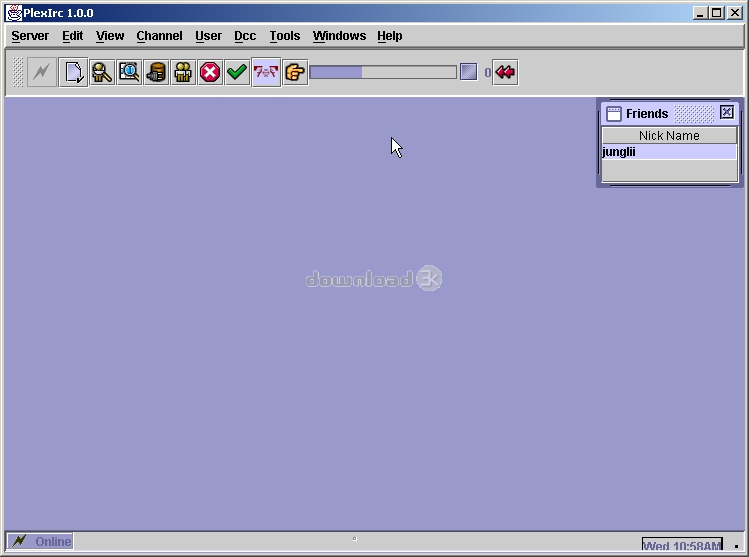
Task: Open the User menu
Action: point(208,36)
